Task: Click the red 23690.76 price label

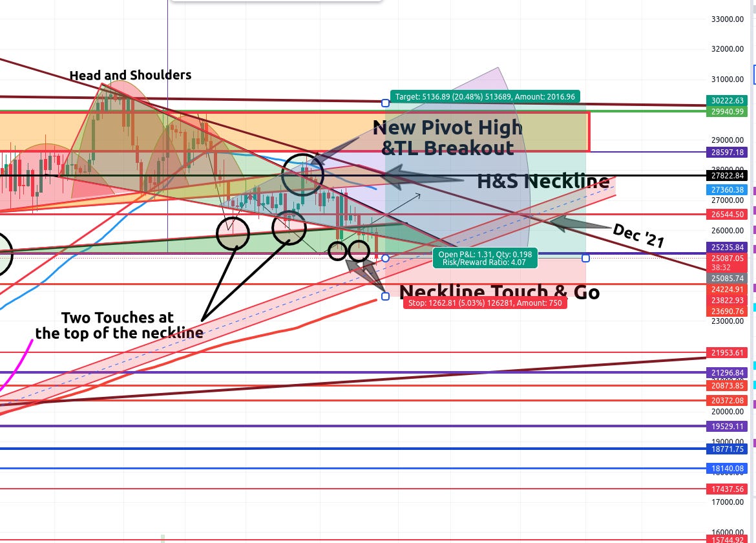Action: [x=728, y=311]
